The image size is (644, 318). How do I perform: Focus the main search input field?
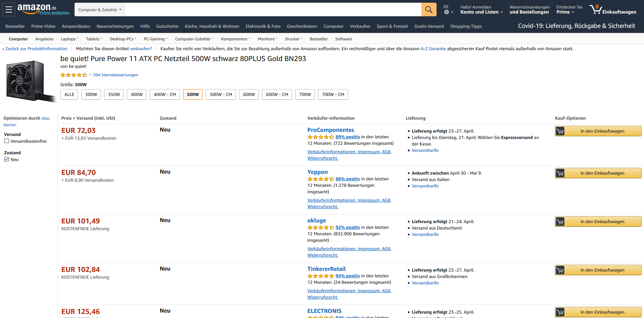(273, 9)
